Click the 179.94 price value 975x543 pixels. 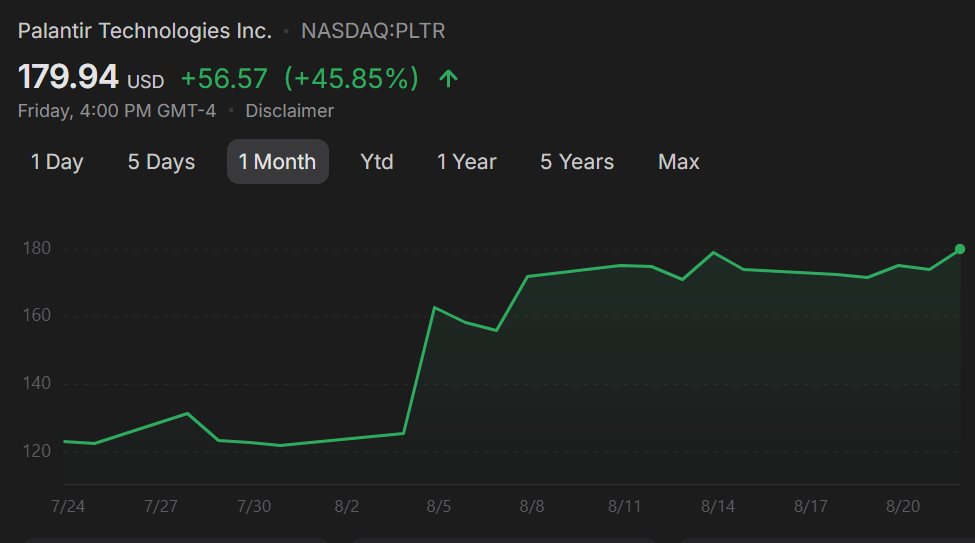68,77
